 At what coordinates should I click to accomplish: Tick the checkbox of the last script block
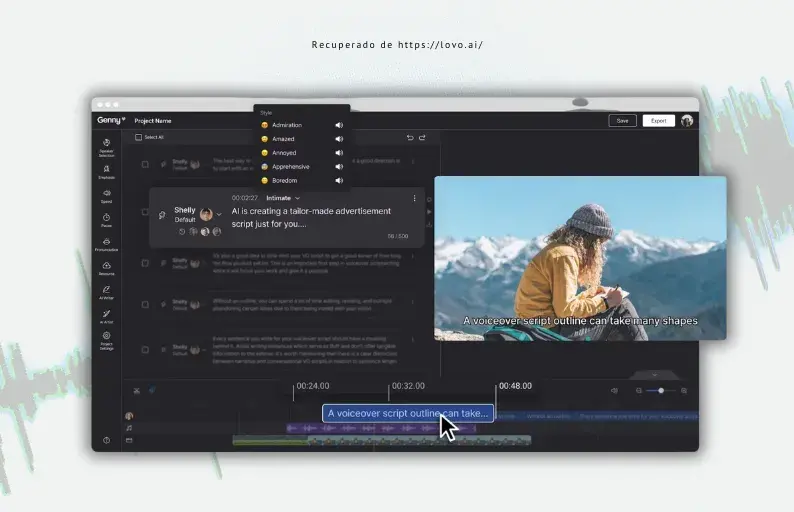(x=145, y=350)
